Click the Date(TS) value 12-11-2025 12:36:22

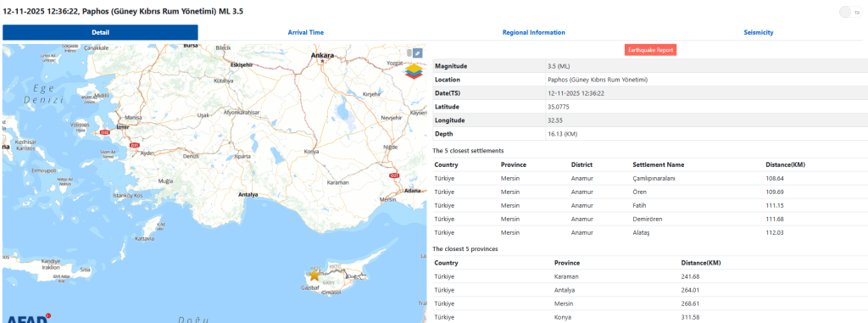tap(576, 93)
